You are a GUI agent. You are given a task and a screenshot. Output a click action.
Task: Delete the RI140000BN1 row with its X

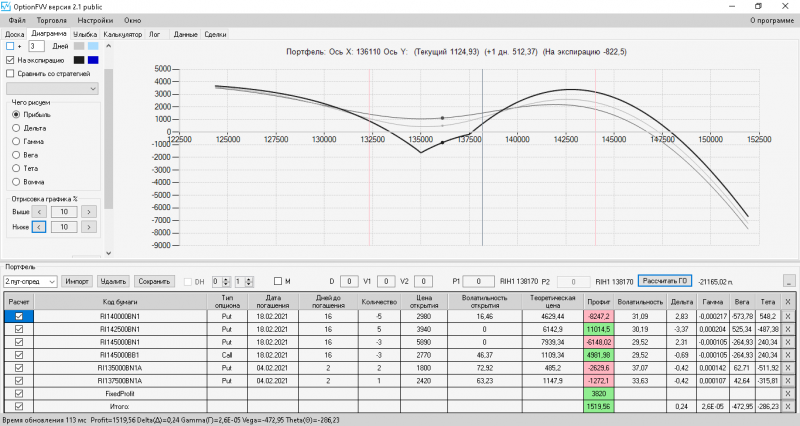point(788,316)
